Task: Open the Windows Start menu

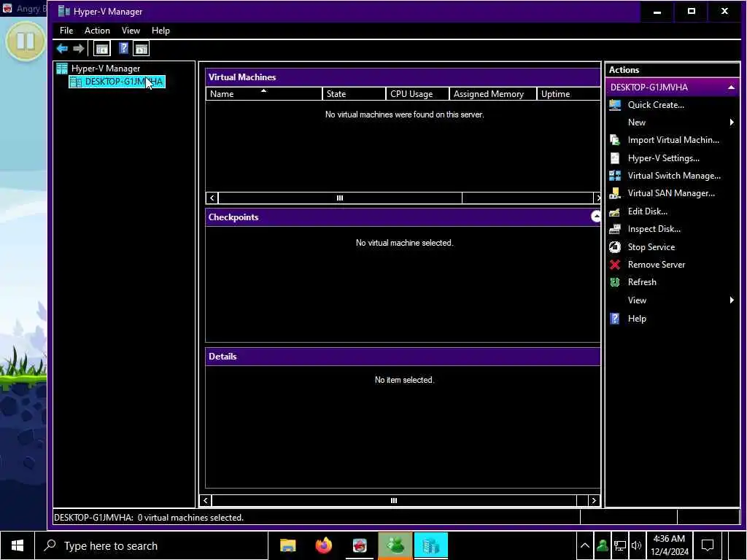Action: (x=18, y=545)
